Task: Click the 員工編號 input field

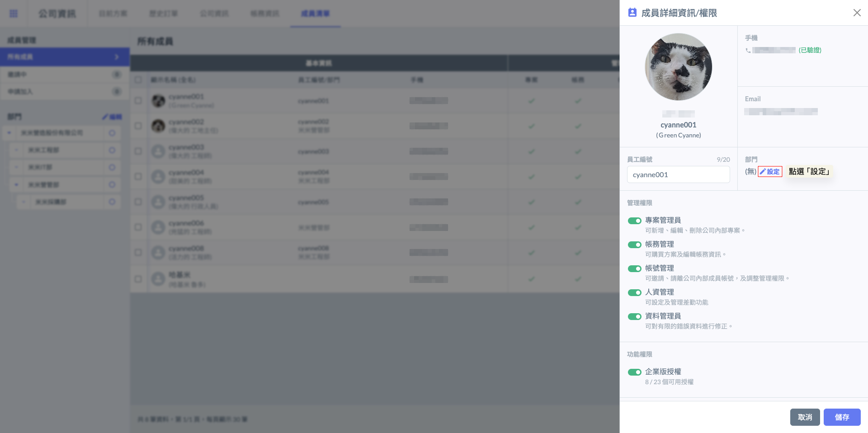Action: coord(678,175)
